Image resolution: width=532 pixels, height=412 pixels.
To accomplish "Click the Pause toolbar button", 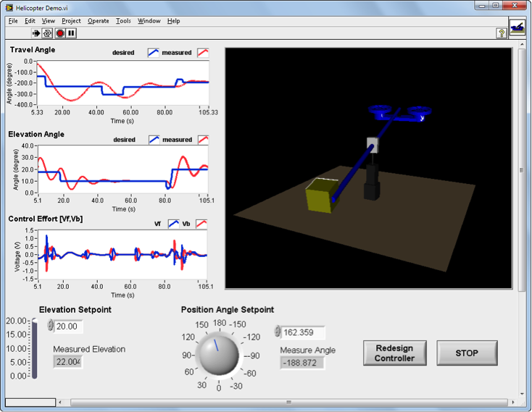I will click(x=72, y=33).
